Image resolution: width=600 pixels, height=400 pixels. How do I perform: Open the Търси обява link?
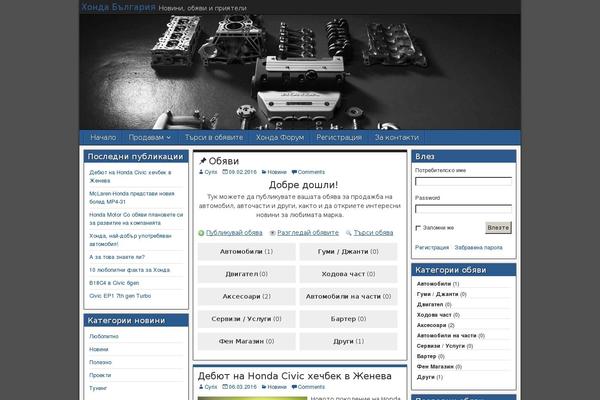point(373,233)
